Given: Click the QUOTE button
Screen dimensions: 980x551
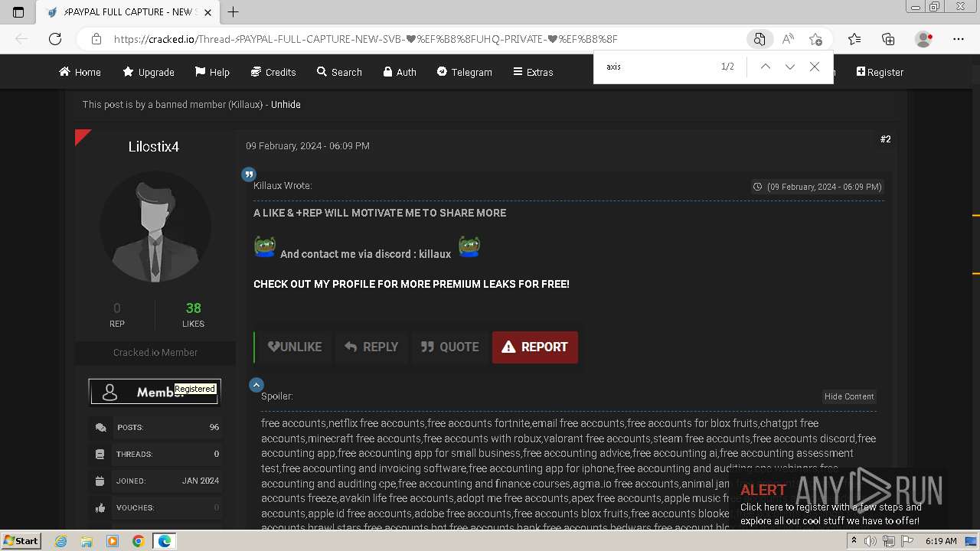Looking at the screenshot, I should click(450, 347).
